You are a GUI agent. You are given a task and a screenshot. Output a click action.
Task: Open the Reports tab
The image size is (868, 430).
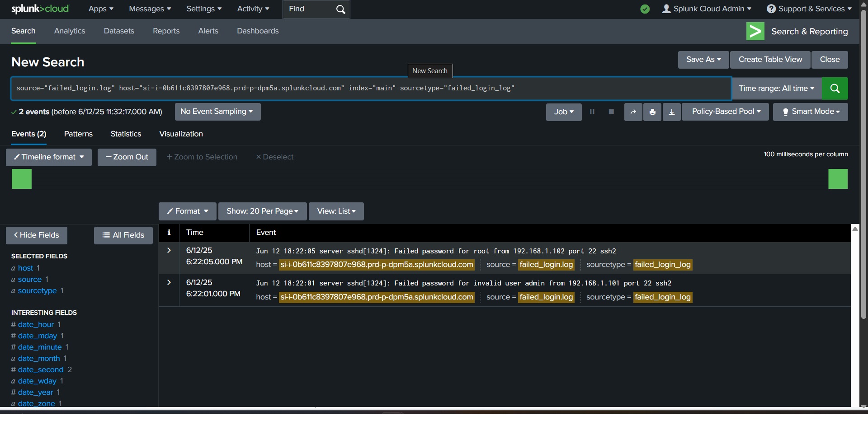click(x=166, y=31)
